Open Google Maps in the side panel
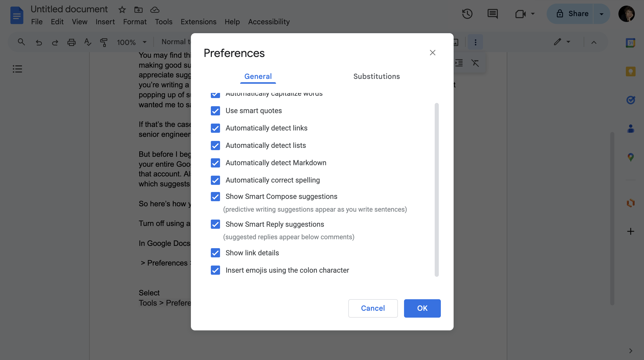 click(630, 157)
